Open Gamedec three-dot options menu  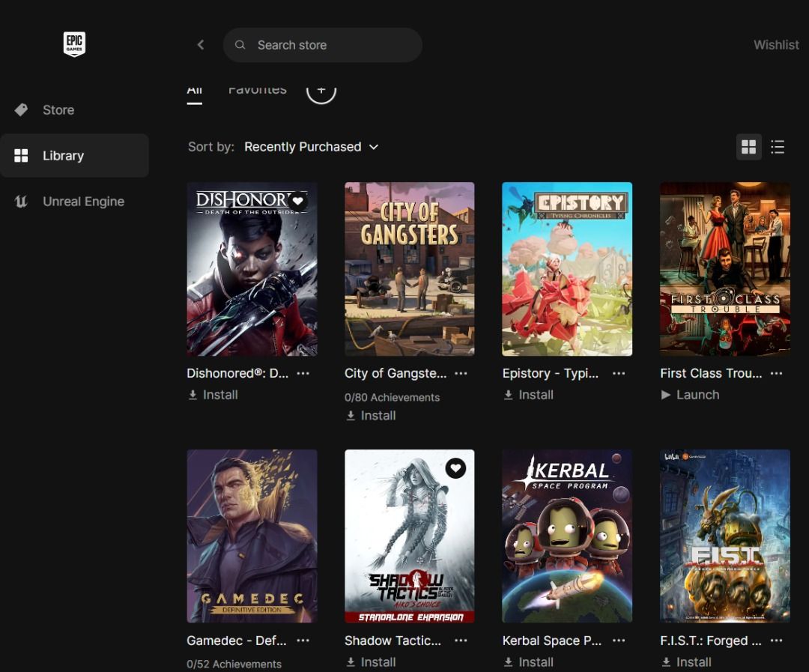tap(303, 641)
